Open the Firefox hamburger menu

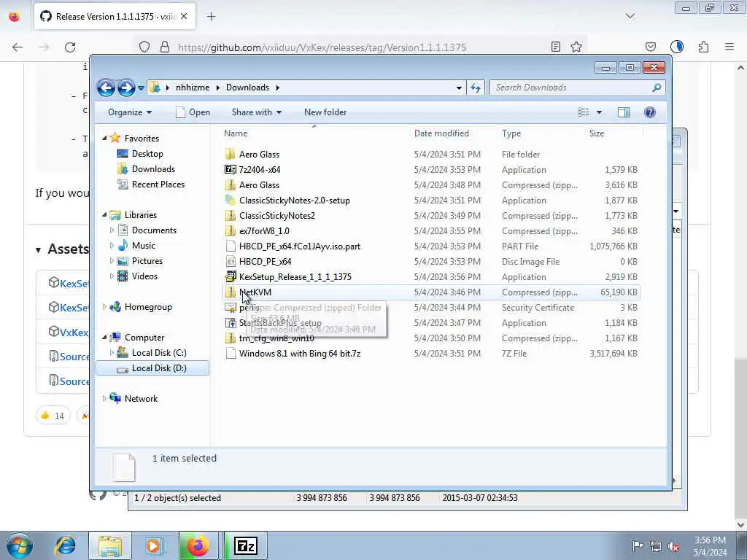[729, 47]
